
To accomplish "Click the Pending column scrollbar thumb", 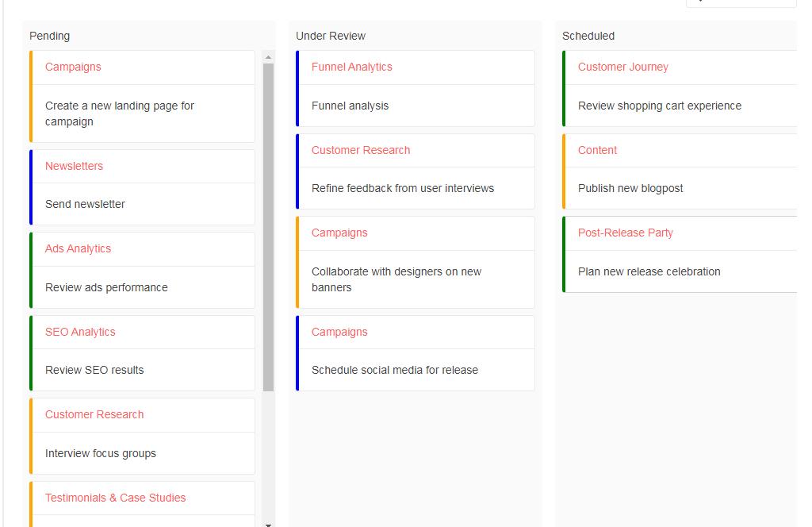I will point(268,226).
